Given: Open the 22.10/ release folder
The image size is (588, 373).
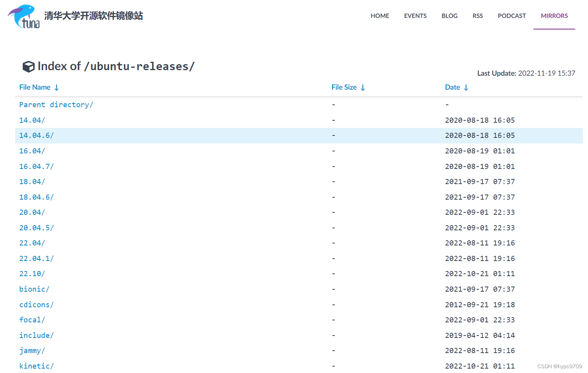Looking at the screenshot, I should tap(32, 274).
